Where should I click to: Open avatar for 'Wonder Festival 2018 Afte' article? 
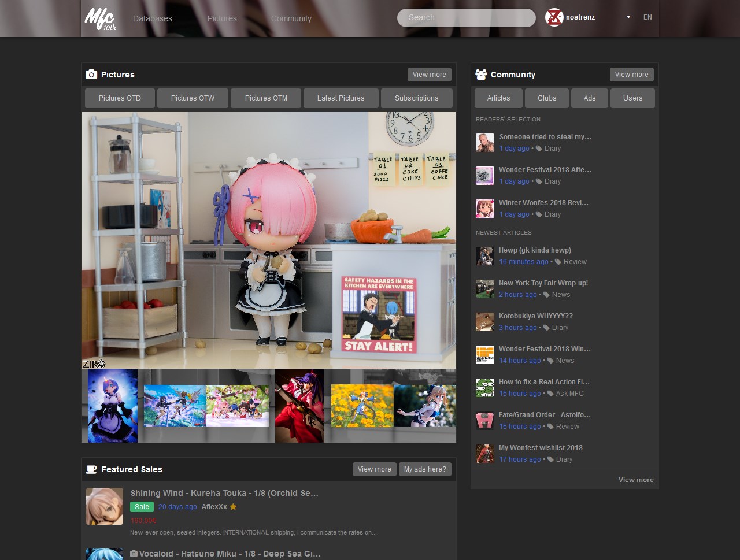pos(485,176)
